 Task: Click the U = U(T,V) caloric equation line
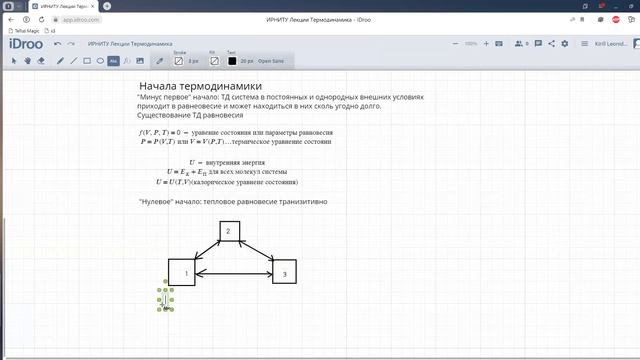point(227,182)
